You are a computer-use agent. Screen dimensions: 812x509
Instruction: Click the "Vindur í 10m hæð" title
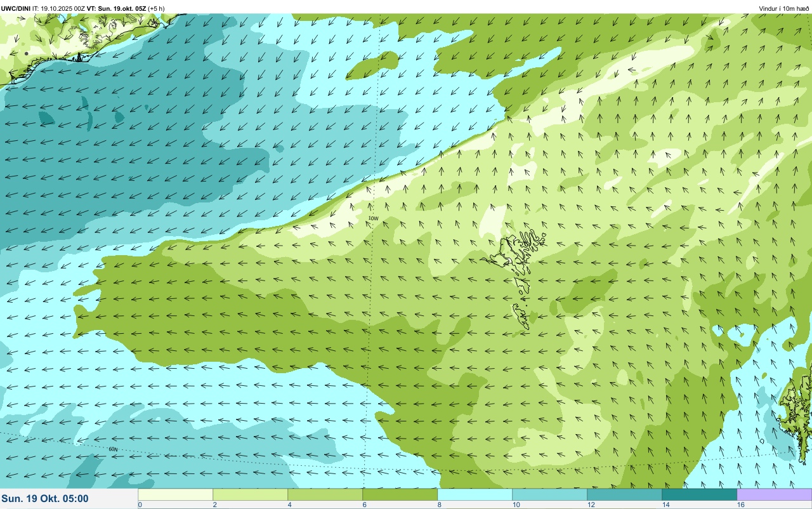click(784, 8)
